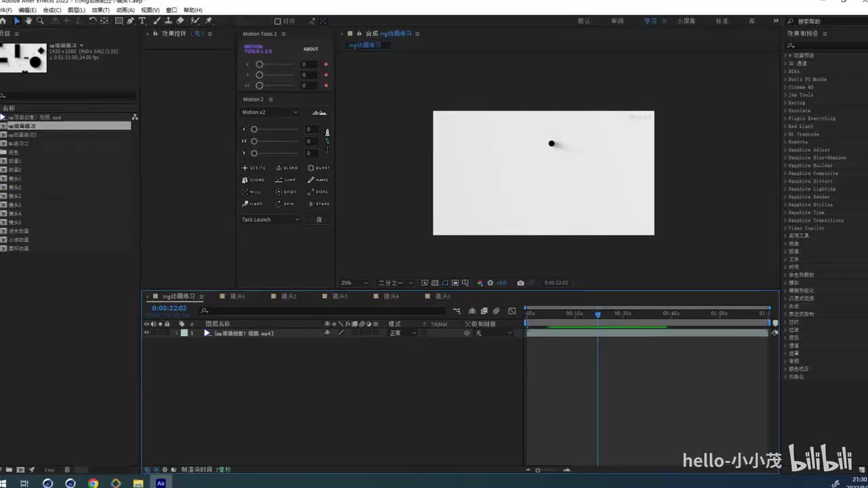868x488 pixels.
Task: Open the Task Launch dropdown
Action: click(x=271, y=220)
